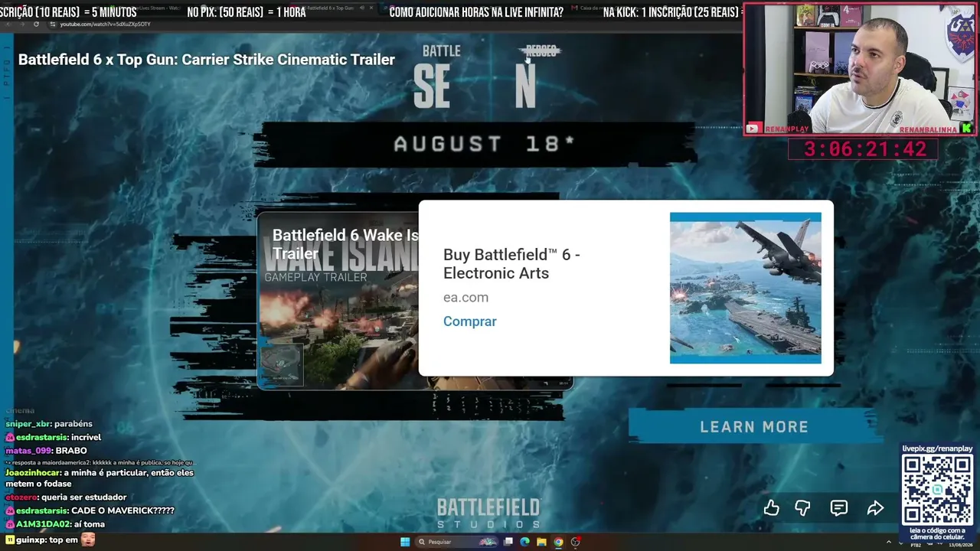Image resolution: width=980 pixels, height=551 pixels.
Task: Open the ea.com link on the purchase card
Action: point(465,298)
